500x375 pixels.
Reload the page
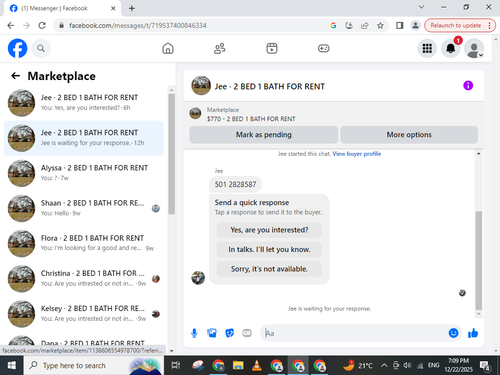coord(42,26)
